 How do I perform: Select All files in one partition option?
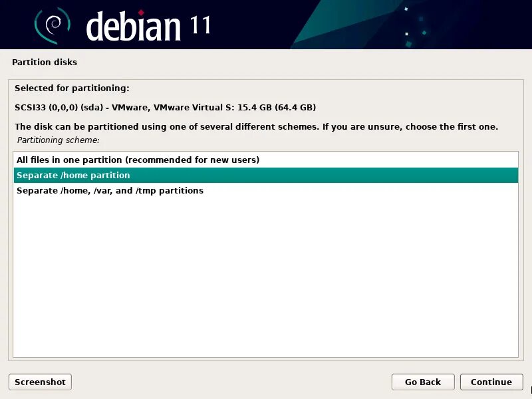point(265,160)
